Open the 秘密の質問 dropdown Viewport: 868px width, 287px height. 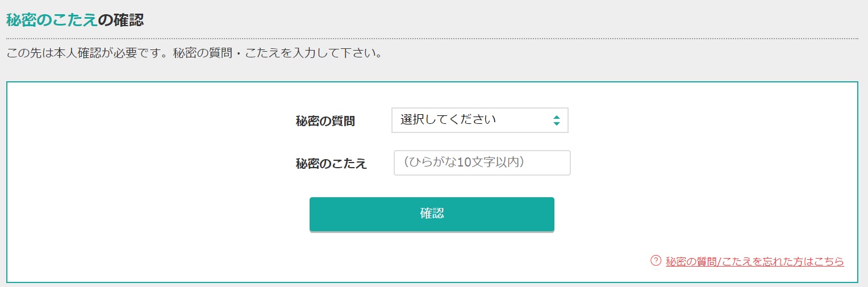point(480,120)
